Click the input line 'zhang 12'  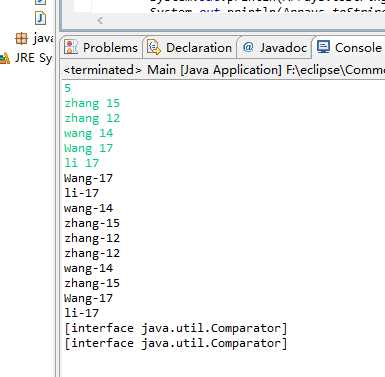coord(92,119)
